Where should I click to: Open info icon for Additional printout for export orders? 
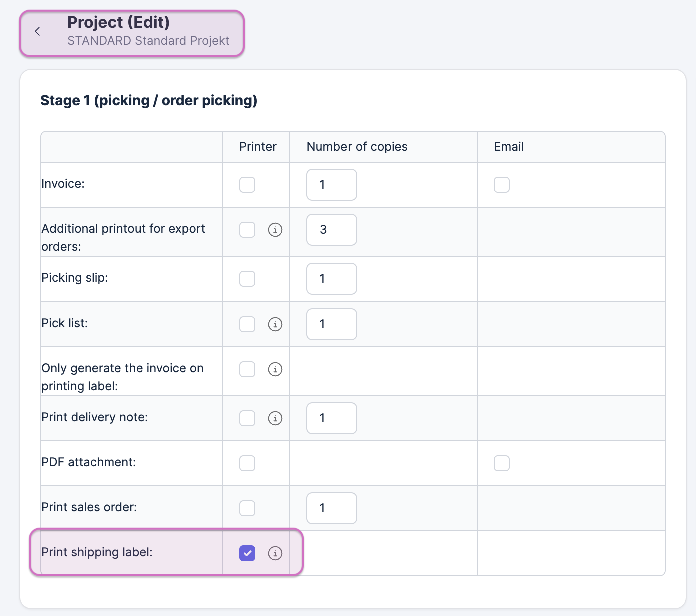tap(275, 230)
